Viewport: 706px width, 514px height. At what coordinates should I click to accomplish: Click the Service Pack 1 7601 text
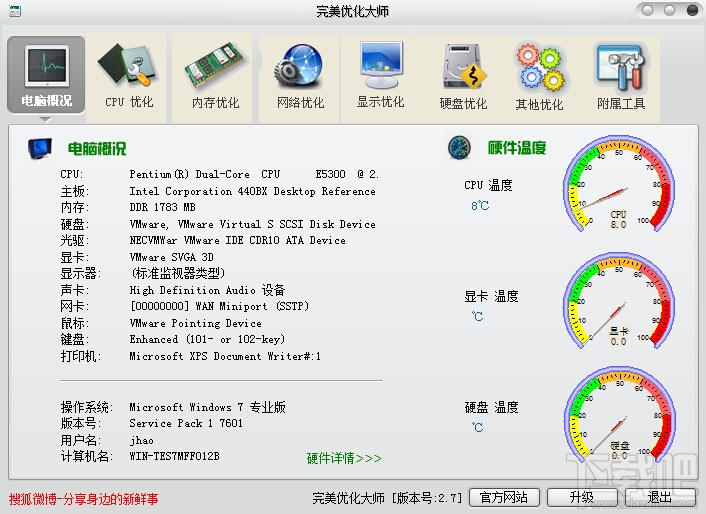point(186,423)
